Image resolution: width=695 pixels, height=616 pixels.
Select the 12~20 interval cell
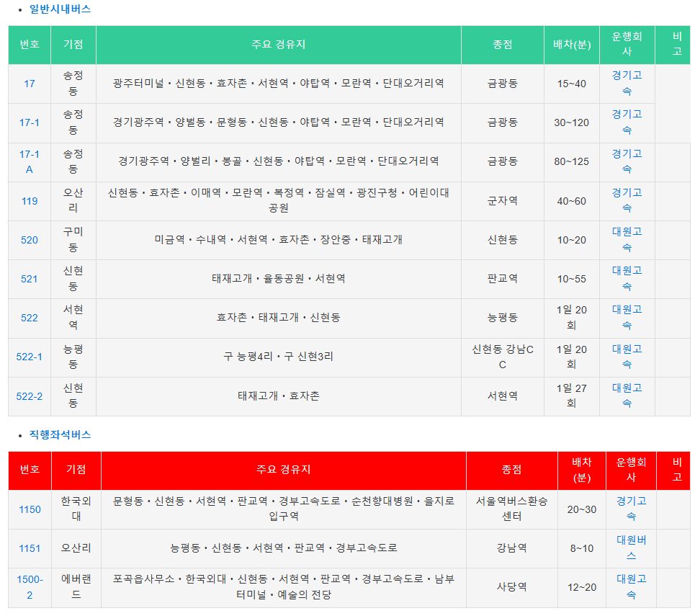pos(581,588)
